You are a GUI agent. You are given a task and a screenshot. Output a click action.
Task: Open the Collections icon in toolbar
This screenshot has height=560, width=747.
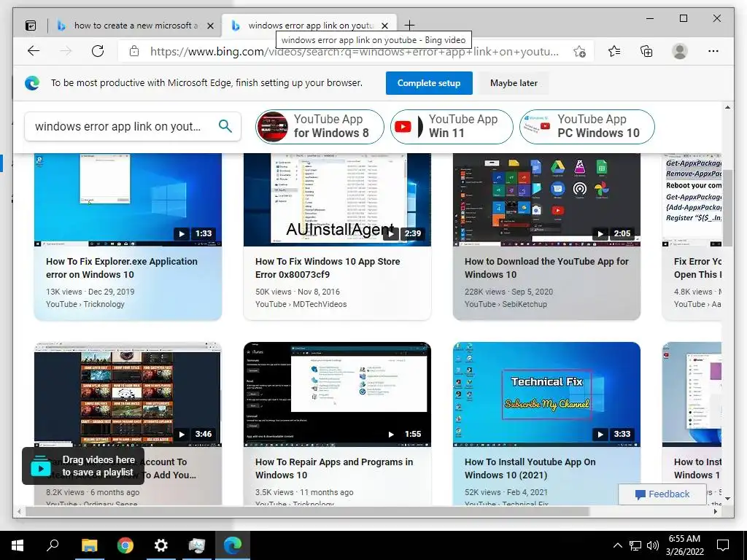pos(646,51)
